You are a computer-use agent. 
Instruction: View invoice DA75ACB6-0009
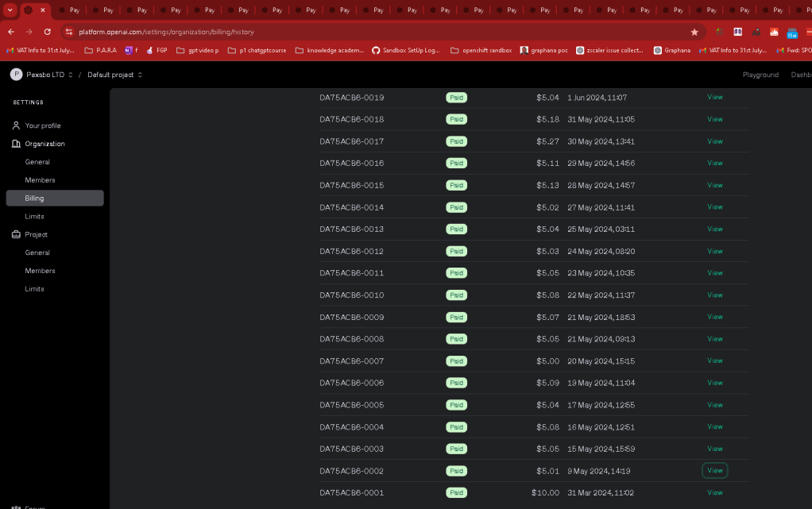(714, 316)
